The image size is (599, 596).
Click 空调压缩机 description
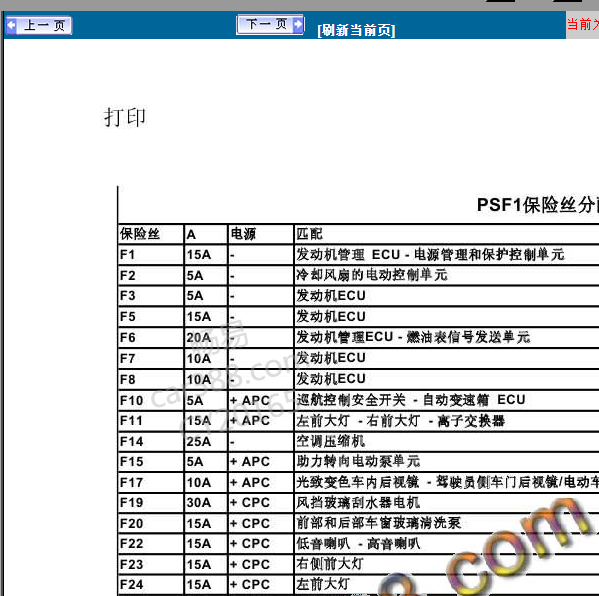click(330, 441)
